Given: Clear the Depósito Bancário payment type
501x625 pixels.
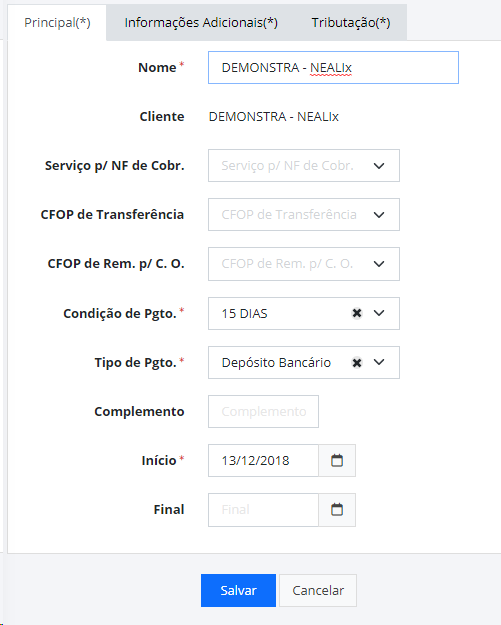Looking at the screenshot, I should click(357, 363).
